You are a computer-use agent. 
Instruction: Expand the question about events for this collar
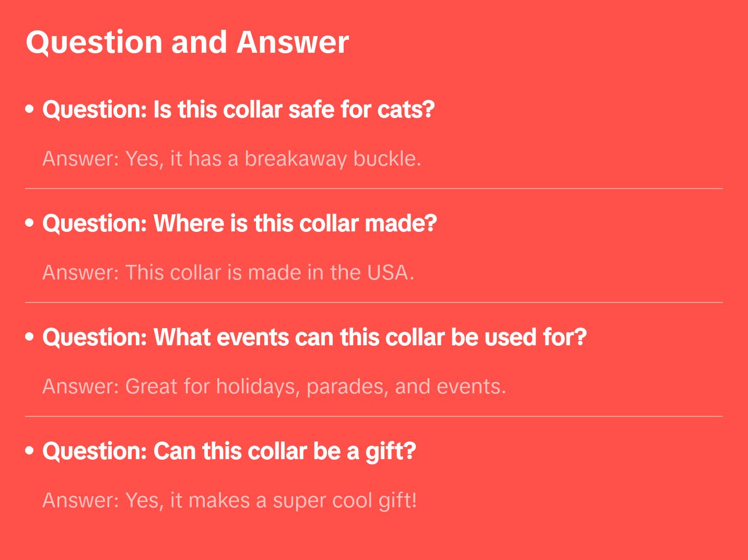(314, 337)
